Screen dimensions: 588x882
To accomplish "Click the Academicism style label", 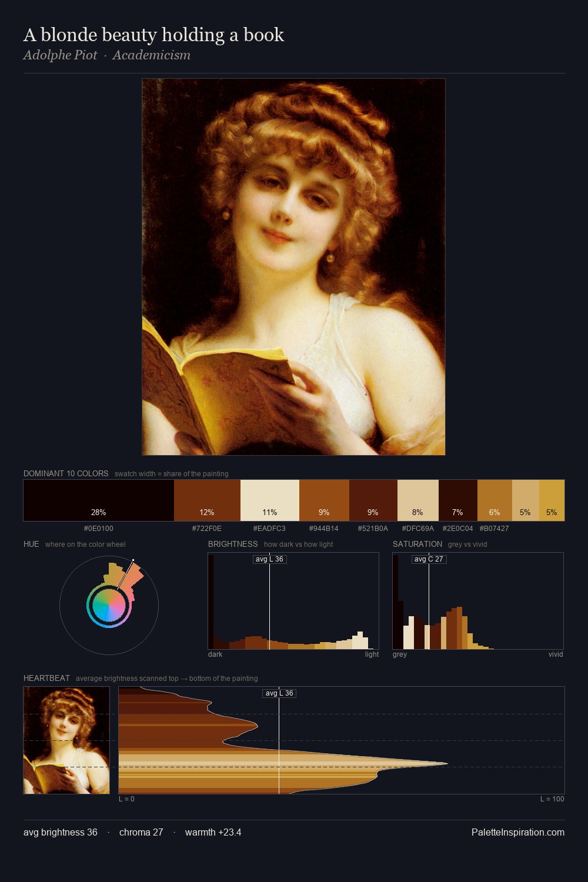I will [152, 55].
